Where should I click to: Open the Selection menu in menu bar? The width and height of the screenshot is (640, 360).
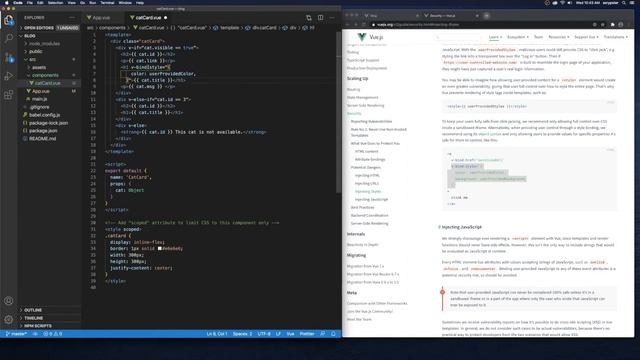56,3
